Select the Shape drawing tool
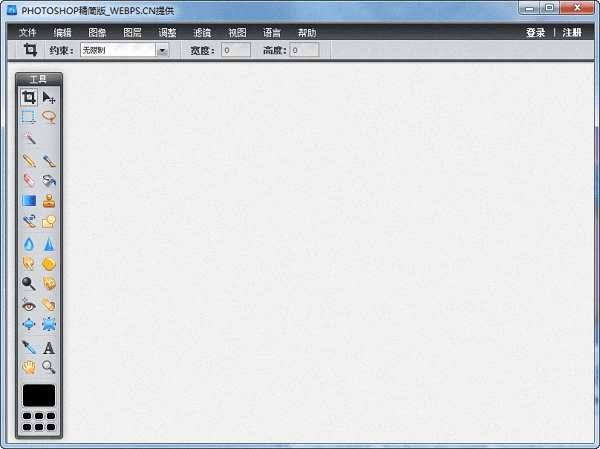 49,221
